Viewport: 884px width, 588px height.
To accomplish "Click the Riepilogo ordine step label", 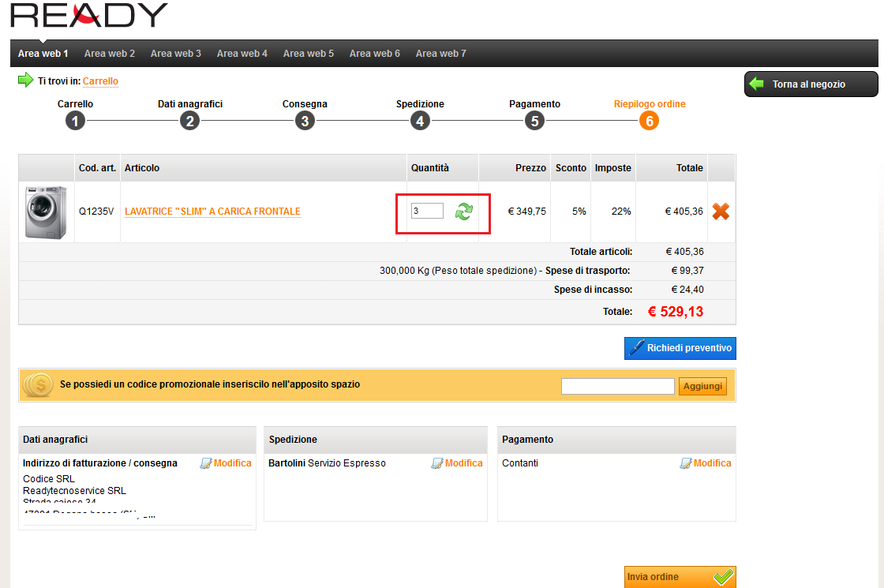I will (650, 103).
